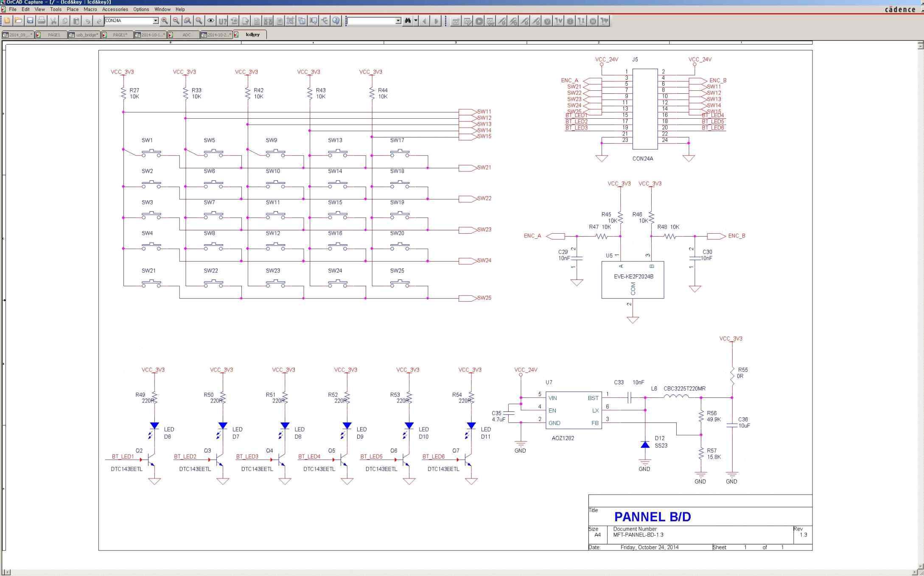Open the File menu

[x=13, y=9]
